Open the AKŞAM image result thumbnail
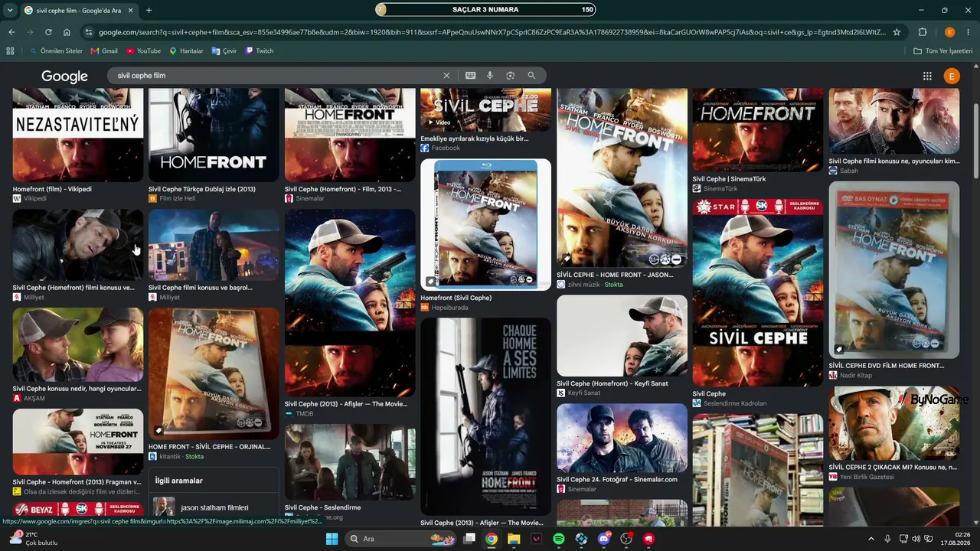 point(77,344)
